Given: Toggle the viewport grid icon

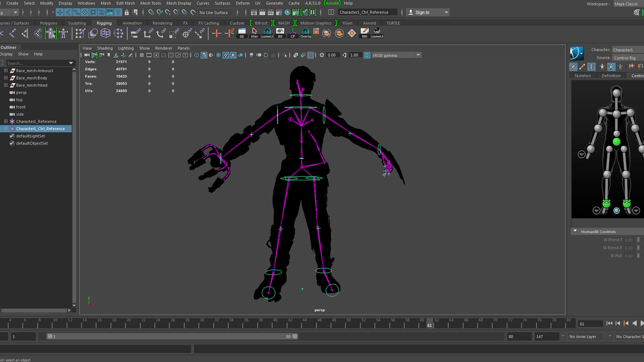Looking at the screenshot, I should pos(142,55).
